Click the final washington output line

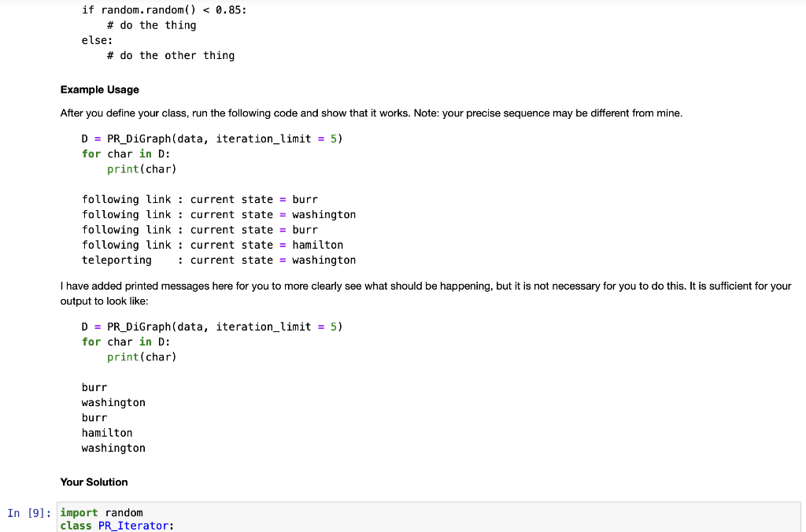click(x=113, y=447)
